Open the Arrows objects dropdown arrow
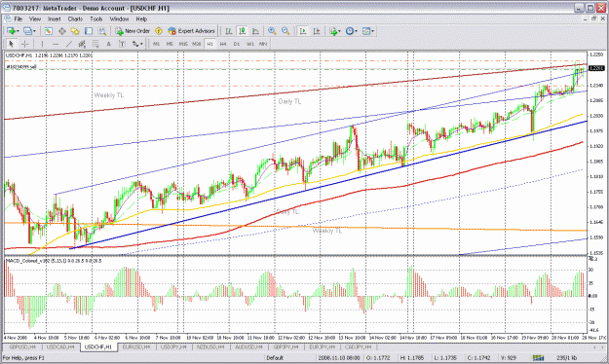The height and width of the screenshot is (364, 609). (141, 44)
